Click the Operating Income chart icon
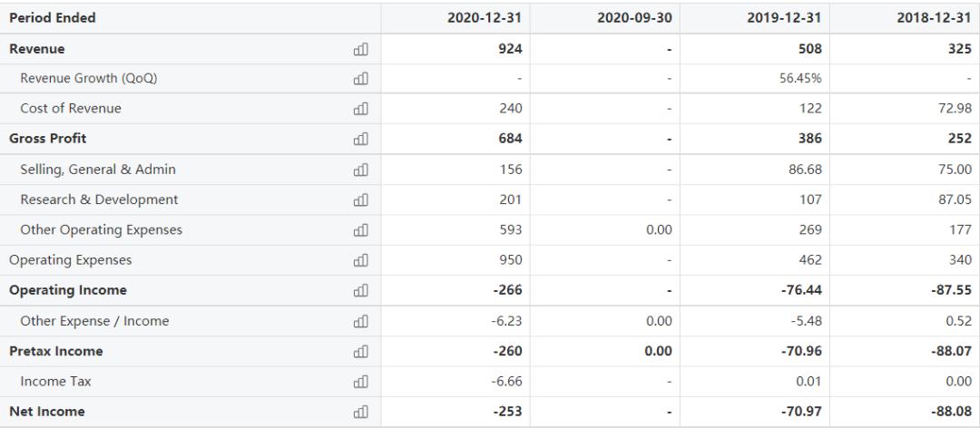Image resolution: width=980 pixels, height=428 pixels. [x=360, y=291]
